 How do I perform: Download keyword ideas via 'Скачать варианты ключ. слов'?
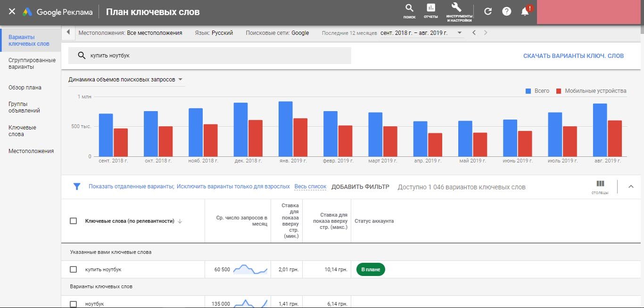pos(573,56)
